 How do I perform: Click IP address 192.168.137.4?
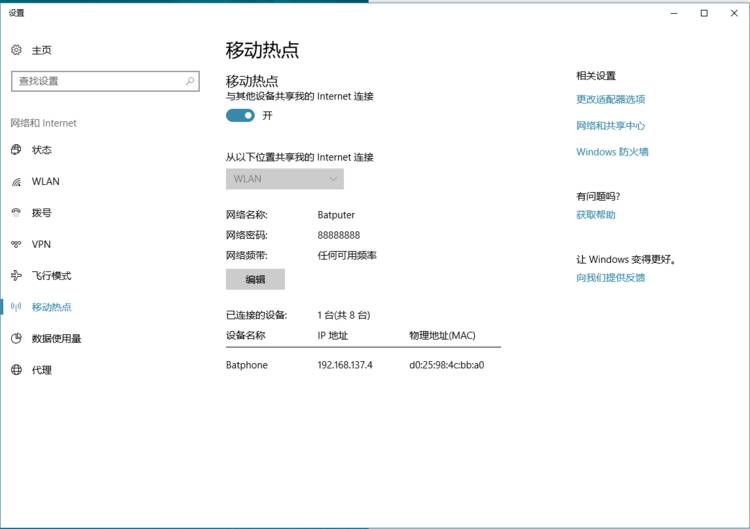coord(345,365)
